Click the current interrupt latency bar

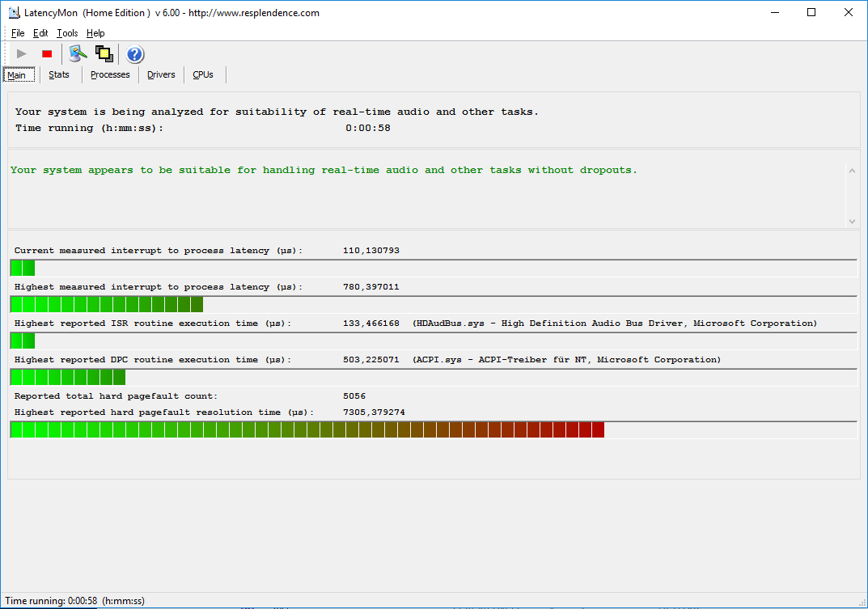[x=434, y=268]
